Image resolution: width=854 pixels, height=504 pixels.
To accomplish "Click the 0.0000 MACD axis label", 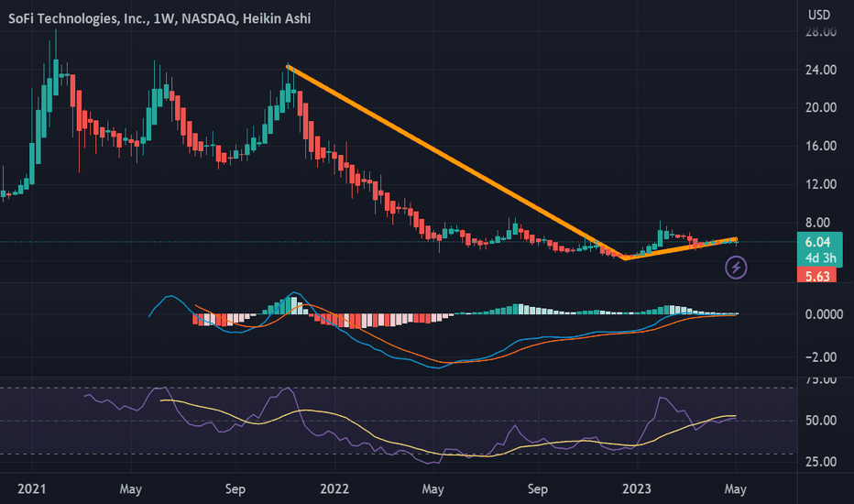I will point(824,314).
